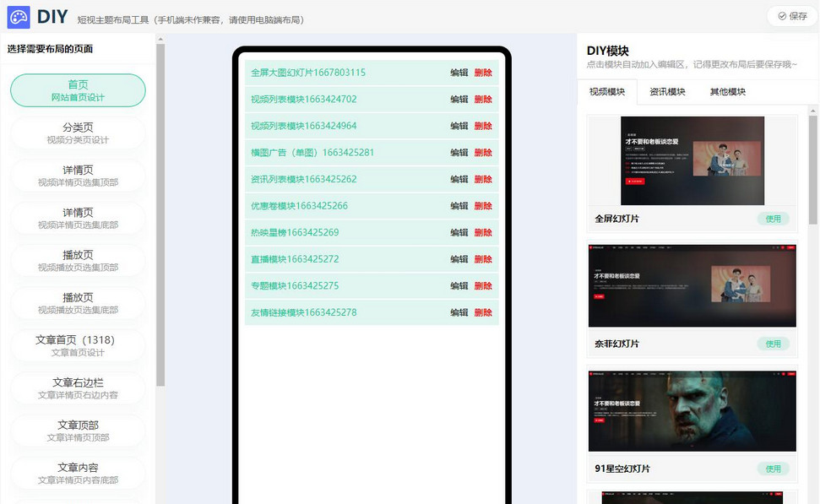The height and width of the screenshot is (504, 820).
Task: Delete 专题模块1663425275
Action: click(x=483, y=286)
